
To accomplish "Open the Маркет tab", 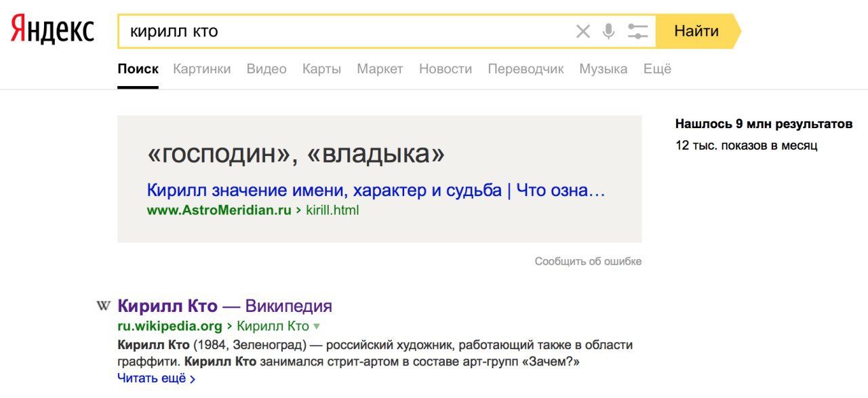I will (x=380, y=69).
